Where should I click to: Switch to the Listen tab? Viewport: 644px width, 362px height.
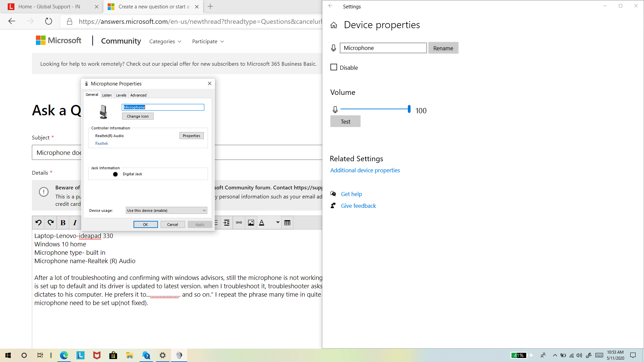tap(107, 95)
